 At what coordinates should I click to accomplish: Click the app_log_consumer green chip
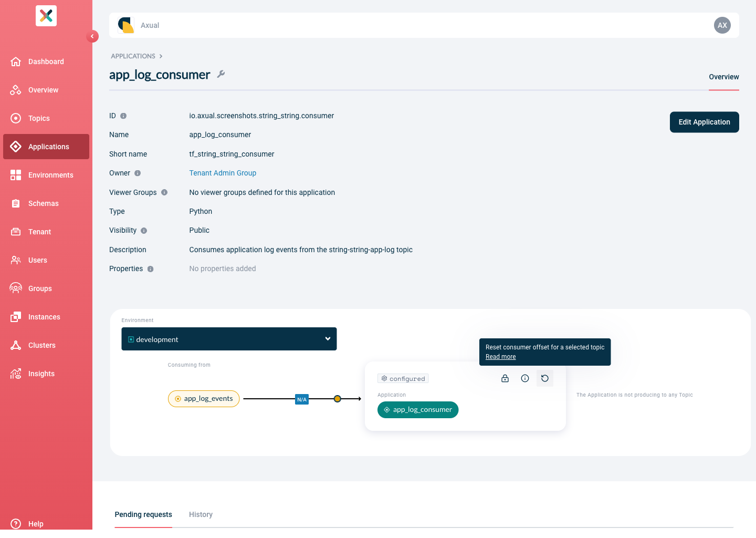pos(418,410)
